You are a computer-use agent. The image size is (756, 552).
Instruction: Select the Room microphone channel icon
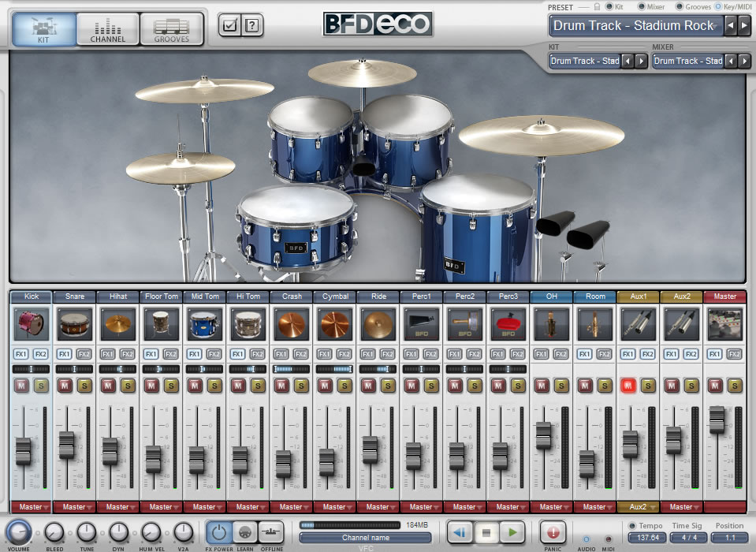[595, 324]
